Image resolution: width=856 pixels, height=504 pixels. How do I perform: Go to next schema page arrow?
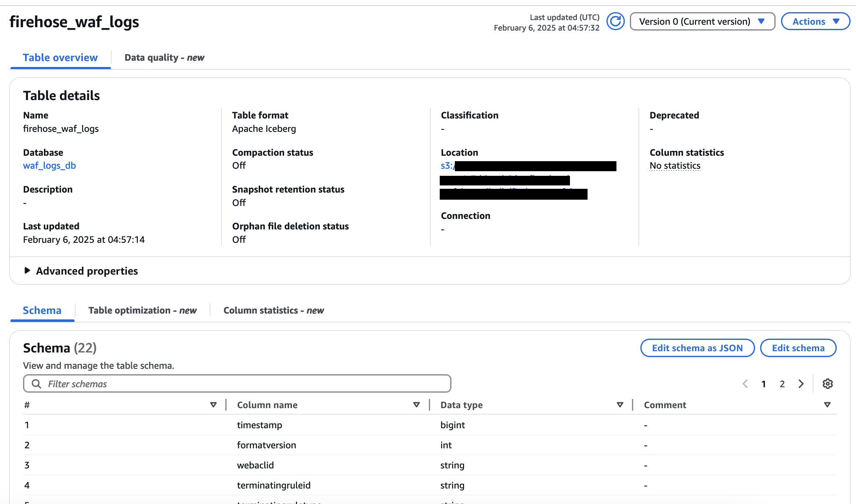click(801, 384)
